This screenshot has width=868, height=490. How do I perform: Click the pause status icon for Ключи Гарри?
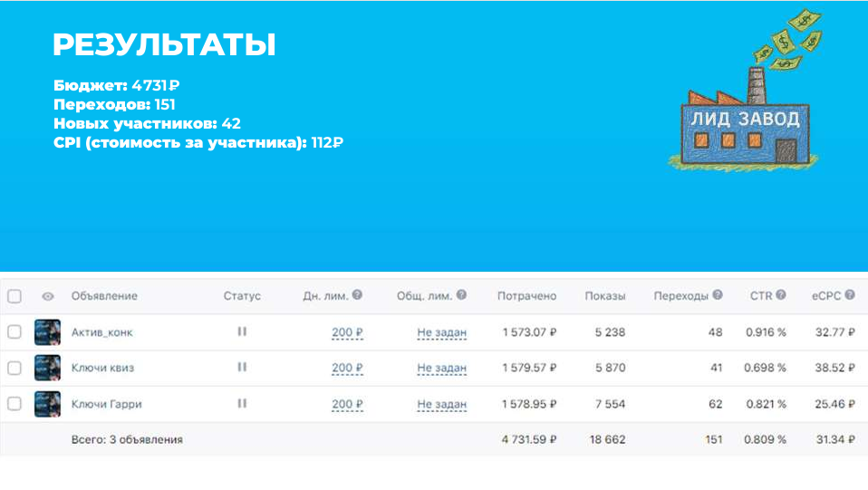tap(242, 404)
